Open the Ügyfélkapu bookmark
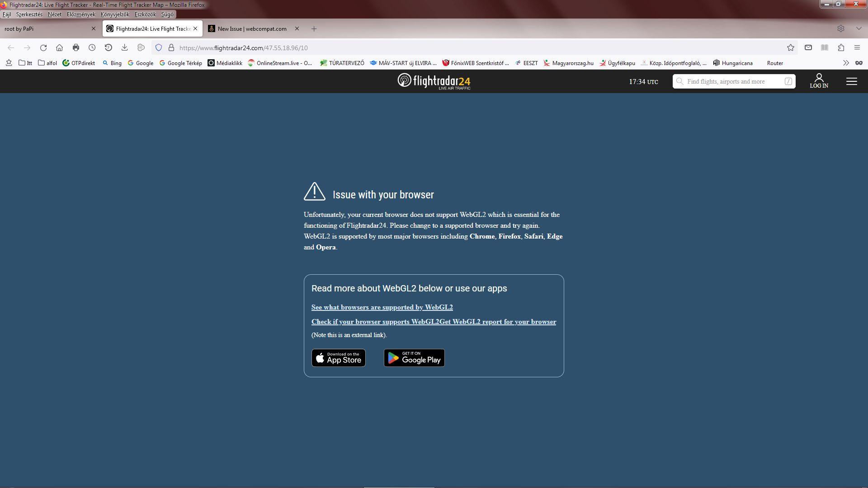Image resolution: width=868 pixels, height=488 pixels. (x=617, y=63)
